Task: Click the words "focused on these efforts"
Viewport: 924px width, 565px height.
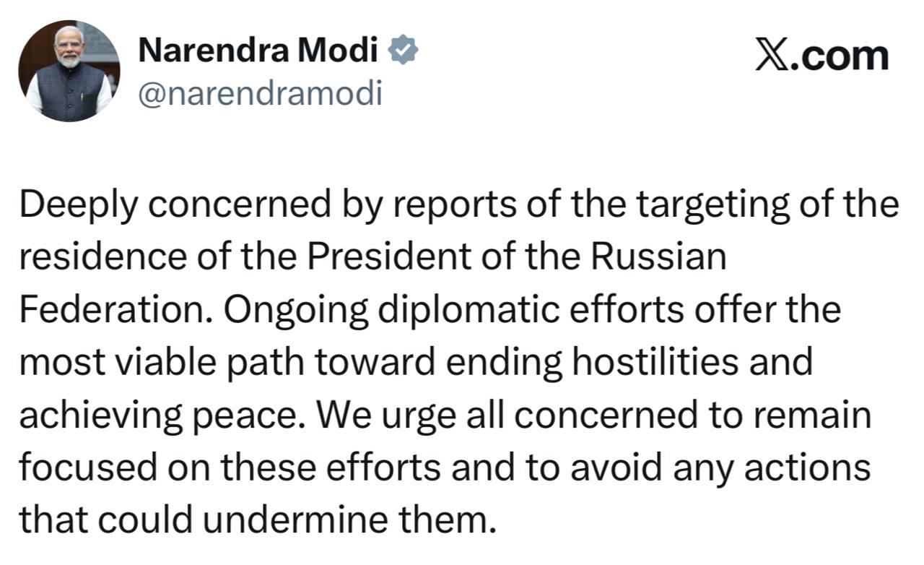Action: (x=230, y=467)
